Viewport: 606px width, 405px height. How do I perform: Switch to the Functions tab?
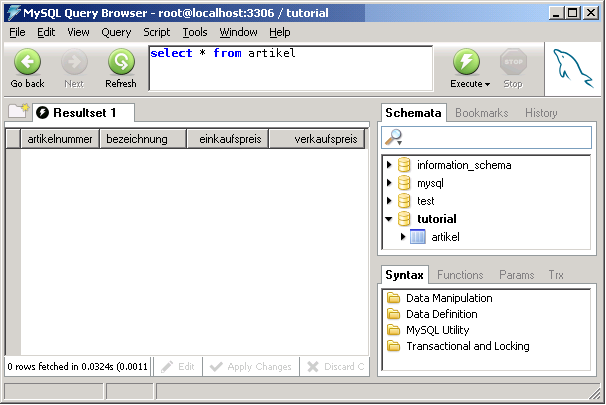pyautogui.click(x=460, y=274)
